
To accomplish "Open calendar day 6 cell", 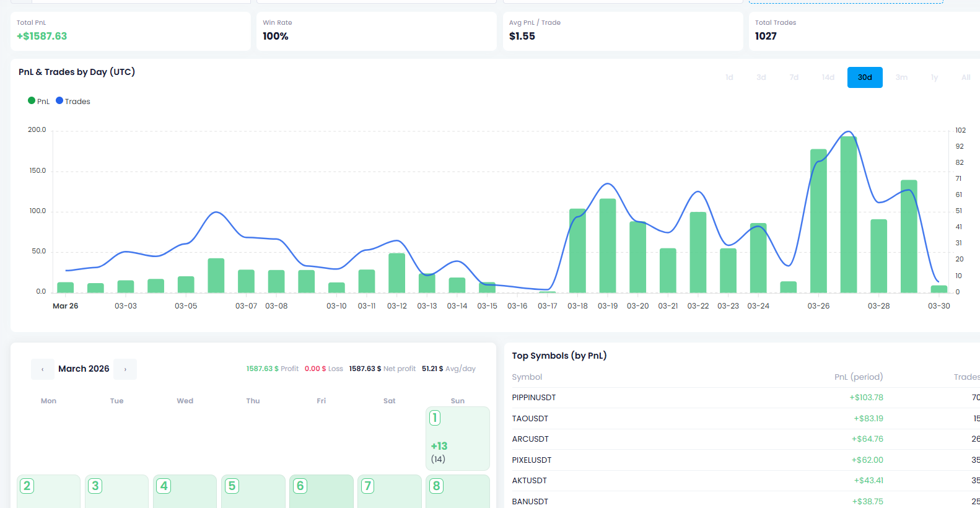I will coord(322,491).
